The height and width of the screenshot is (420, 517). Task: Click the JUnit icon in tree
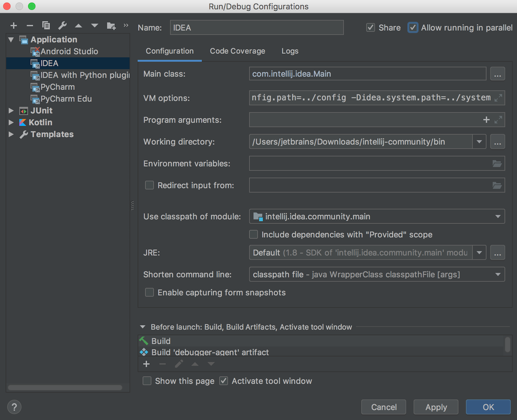[23, 111]
